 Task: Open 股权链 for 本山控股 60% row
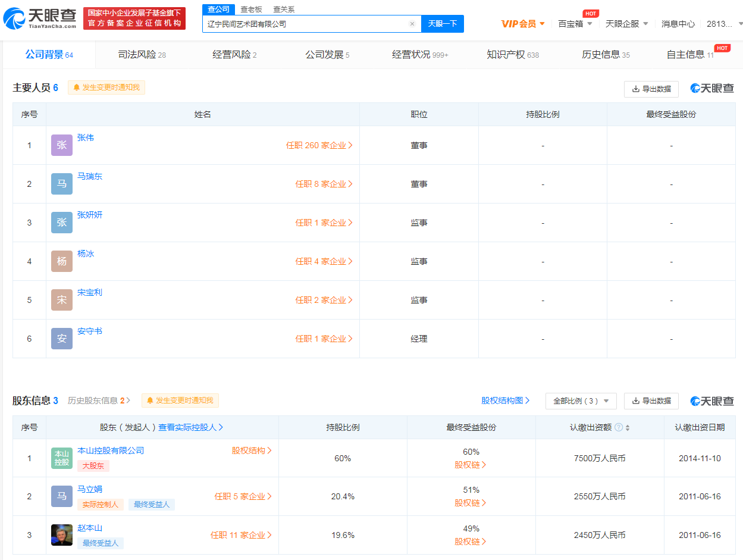coord(471,465)
